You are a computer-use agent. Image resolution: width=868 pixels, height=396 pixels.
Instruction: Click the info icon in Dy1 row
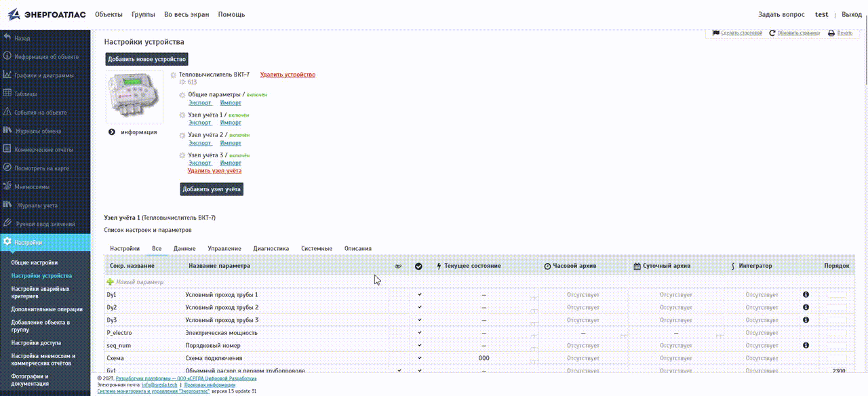coord(806,295)
